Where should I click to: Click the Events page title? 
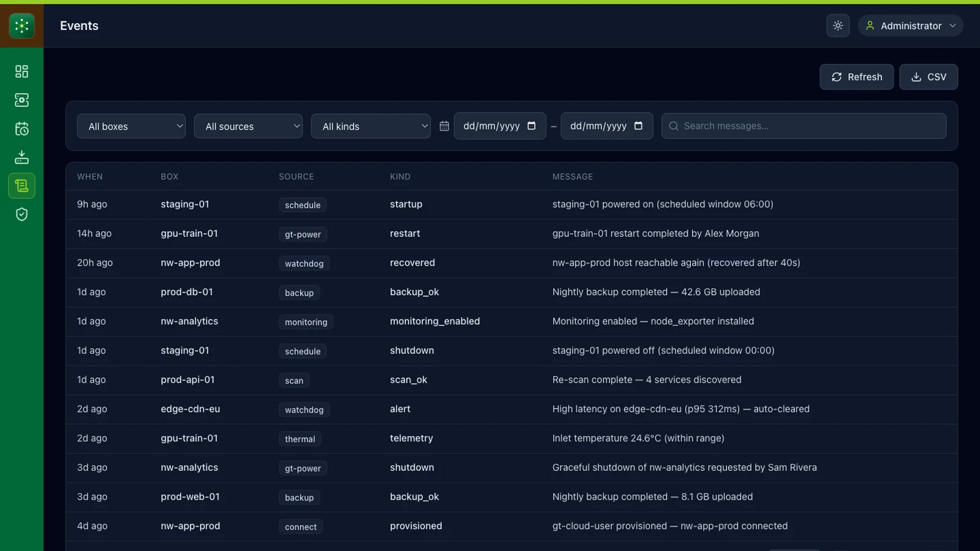click(x=79, y=26)
